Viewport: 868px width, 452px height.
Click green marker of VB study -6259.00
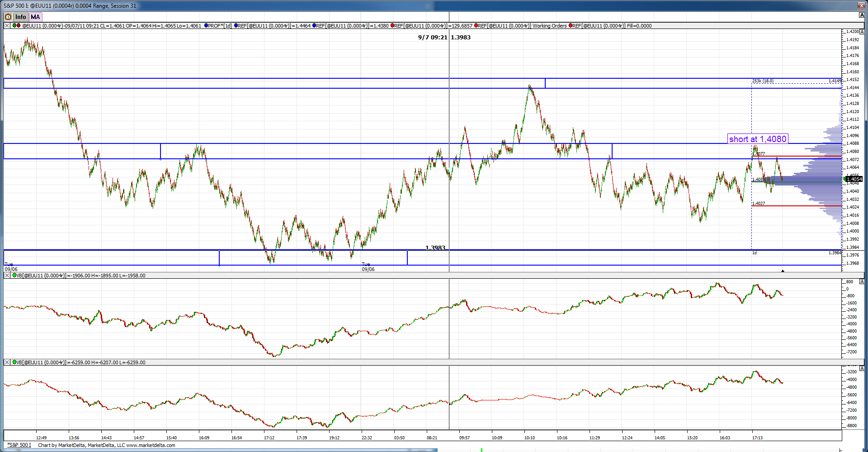coord(14,362)
